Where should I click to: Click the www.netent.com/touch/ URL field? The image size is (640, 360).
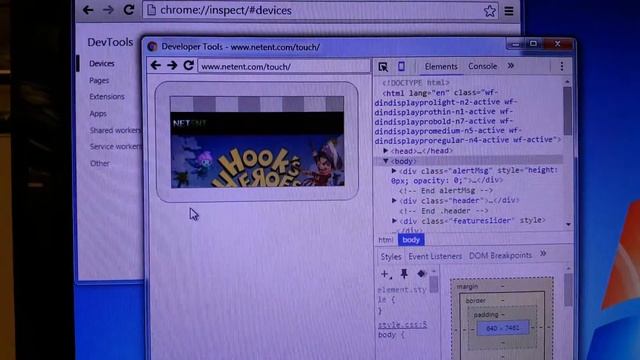284,66
